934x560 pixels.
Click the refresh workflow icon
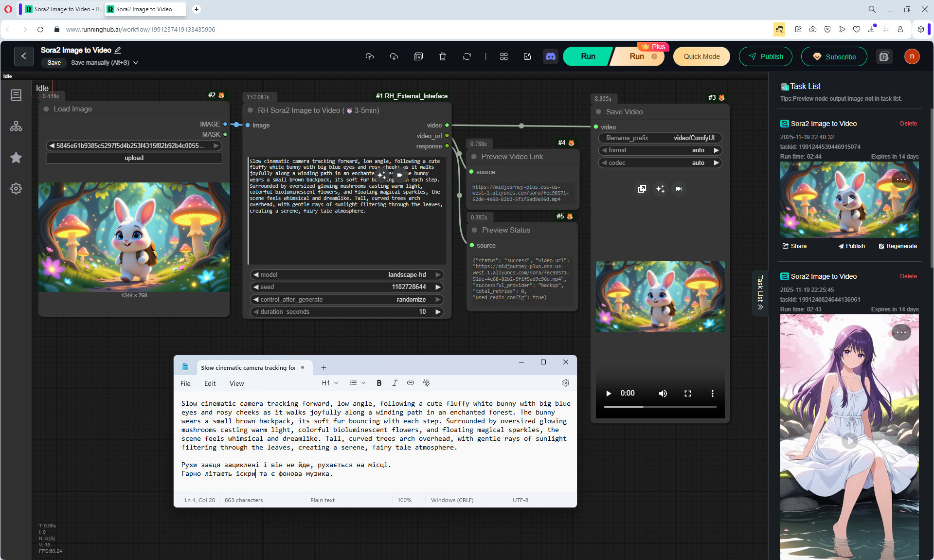pyautogui.click(x=467, y=56)
